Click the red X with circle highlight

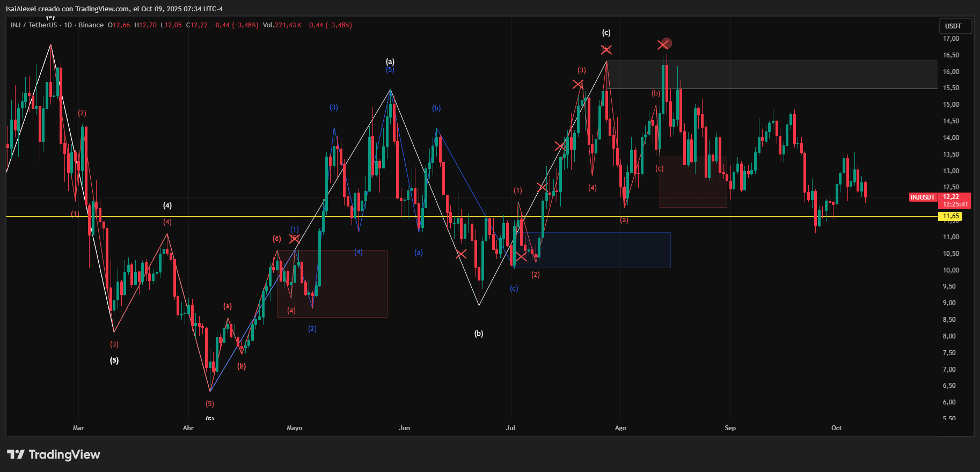pyautogui.click(x=664, y=44)
